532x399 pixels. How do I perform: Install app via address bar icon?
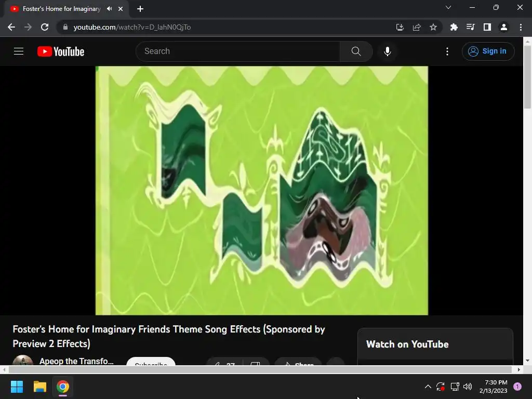(400, 27)
